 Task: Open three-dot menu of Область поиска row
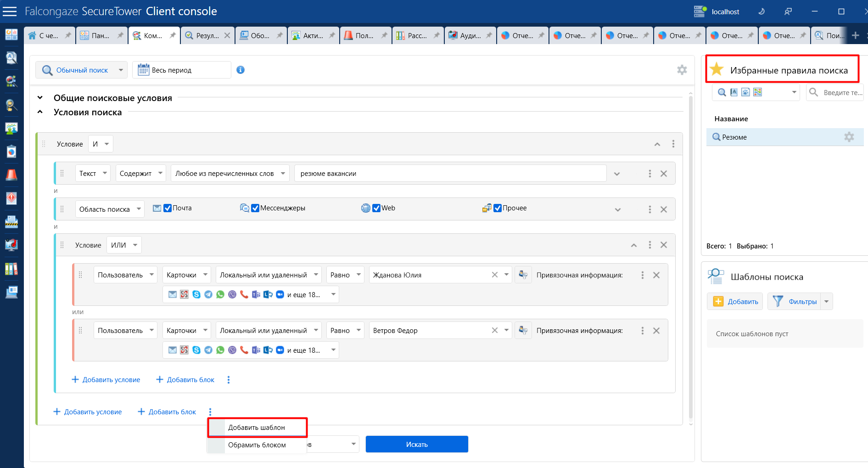click(x=650, y=209)
